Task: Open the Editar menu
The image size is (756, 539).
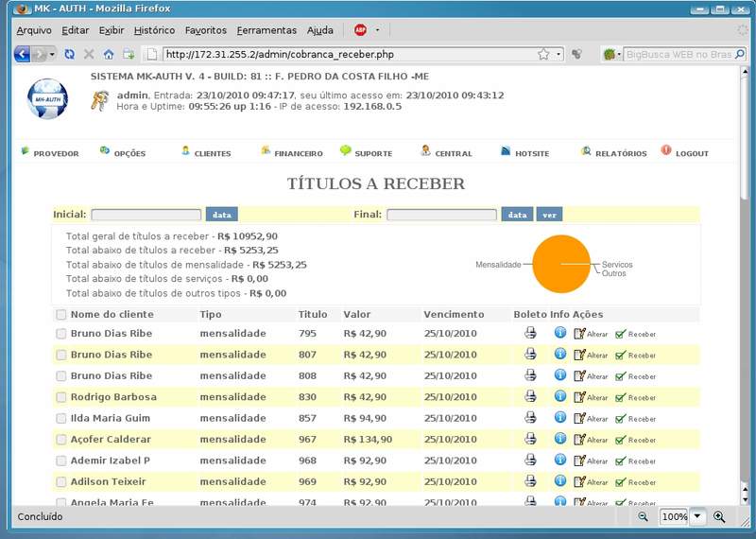Action: point(76,30)
